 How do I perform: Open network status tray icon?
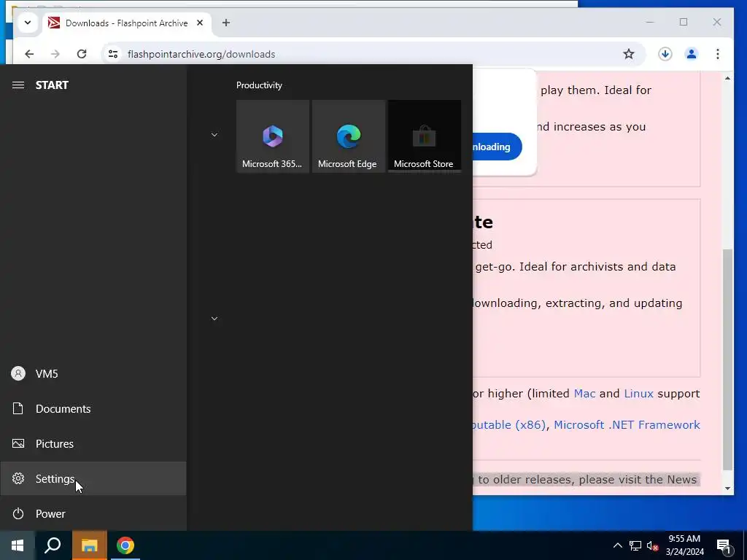pyautogui.click(x=635, y=545)
